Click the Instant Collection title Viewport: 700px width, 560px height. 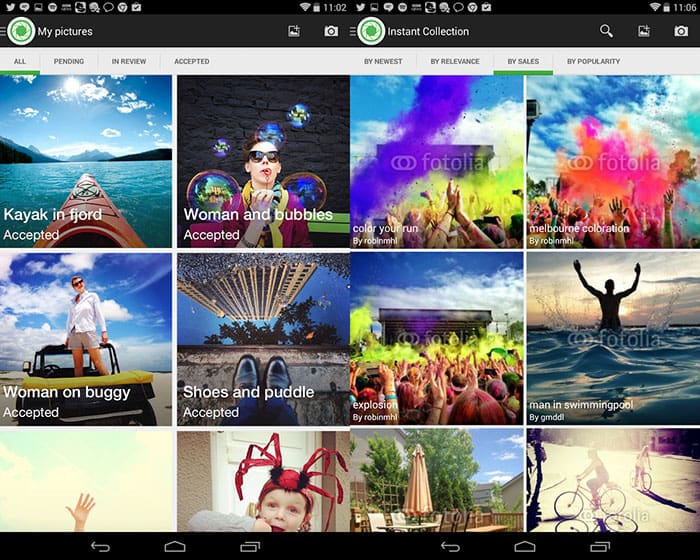pyautogui.click(x=428, y=31)
